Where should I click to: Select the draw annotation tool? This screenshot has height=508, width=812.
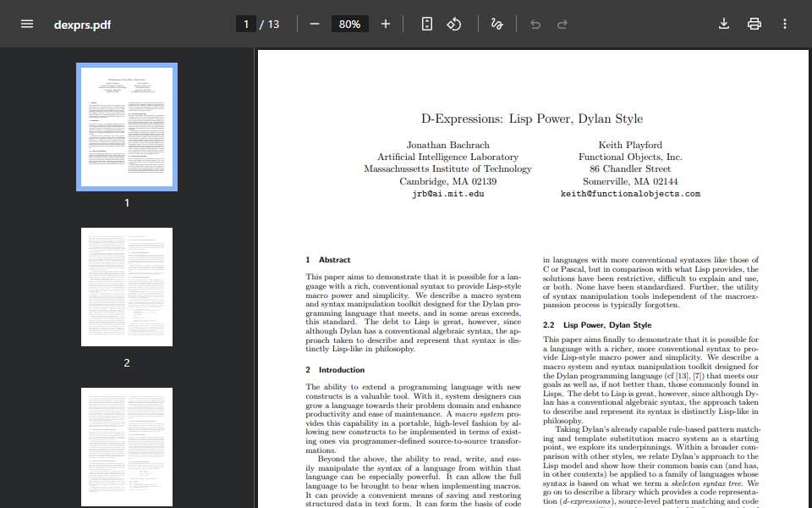497,24
